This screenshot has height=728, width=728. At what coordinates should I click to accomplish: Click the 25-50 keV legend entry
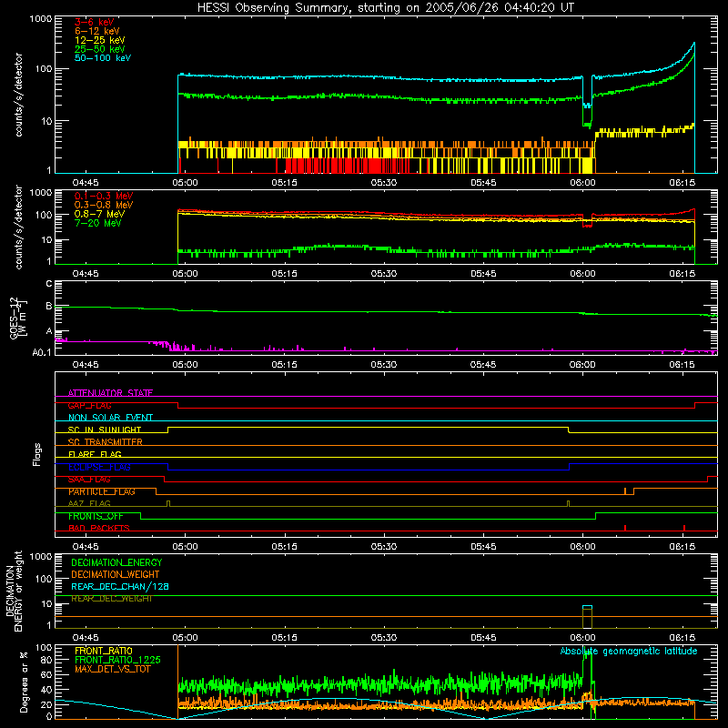pos(100,49)
